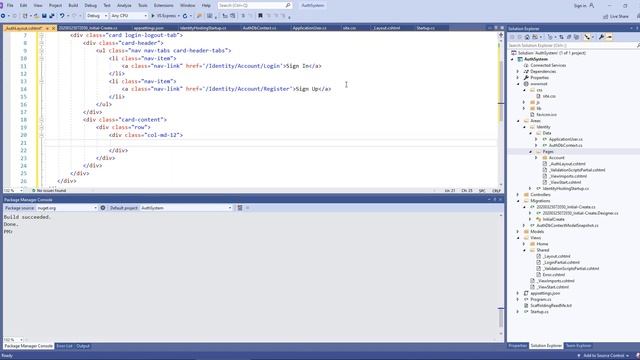Toggle Show All Files in Solution Explorer
The width and height of the screenshot is (640, 360).
coord(576,37)
